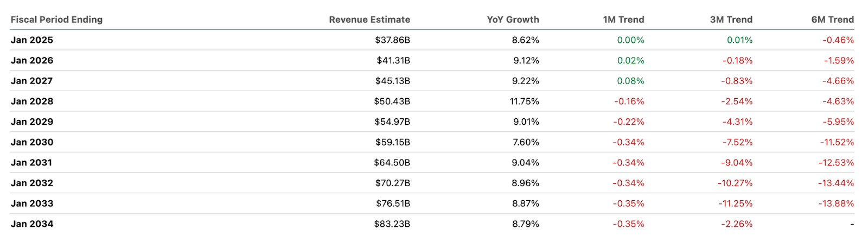Click the green 0.08% 1M trend value
868x242 pixels.
(x=630, y=81)
